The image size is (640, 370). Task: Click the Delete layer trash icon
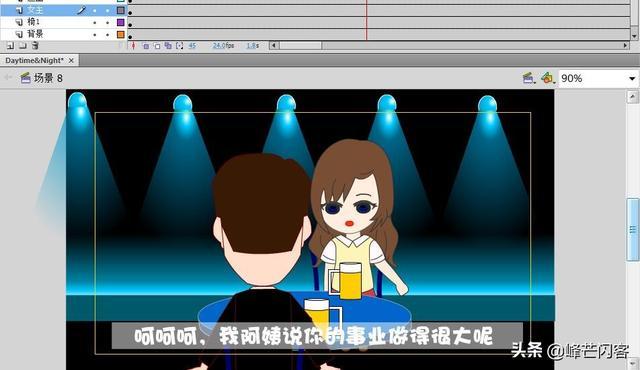(36, 46)
